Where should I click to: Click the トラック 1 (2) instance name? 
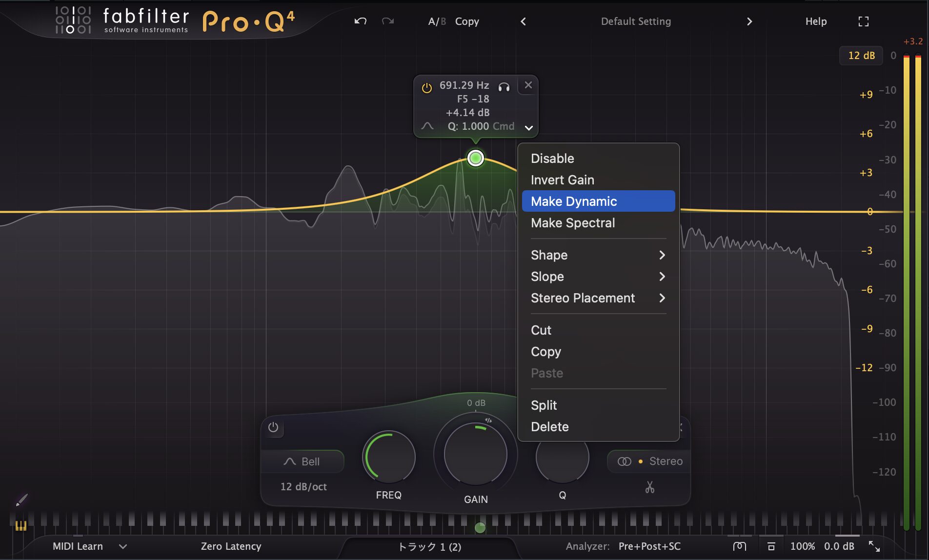click(429, 547)
